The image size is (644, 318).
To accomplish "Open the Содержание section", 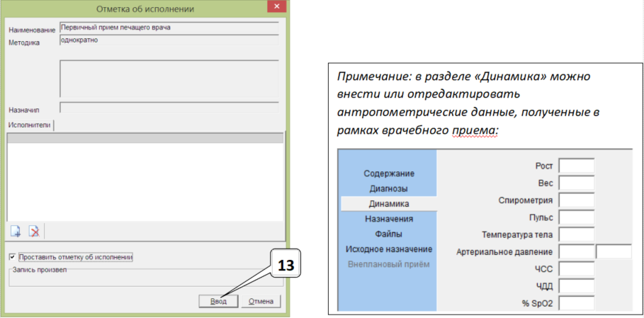I will 389,174.
